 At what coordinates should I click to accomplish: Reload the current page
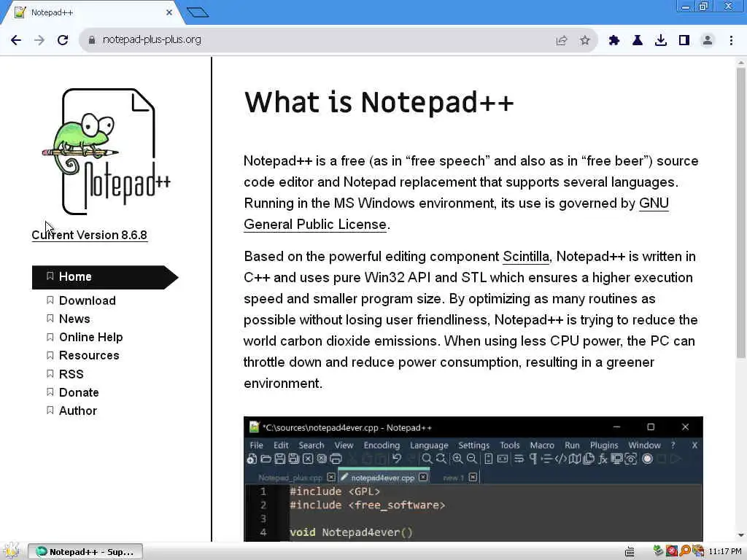pyautogui.click(x=63, y=40)
